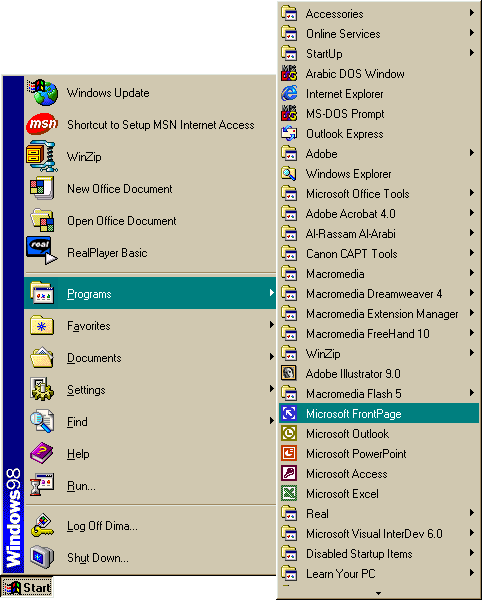Image resolution: width=482 pixels, height=600 pixels.
Task: Click the RealPlayer Basic icon
Action: 42,251
